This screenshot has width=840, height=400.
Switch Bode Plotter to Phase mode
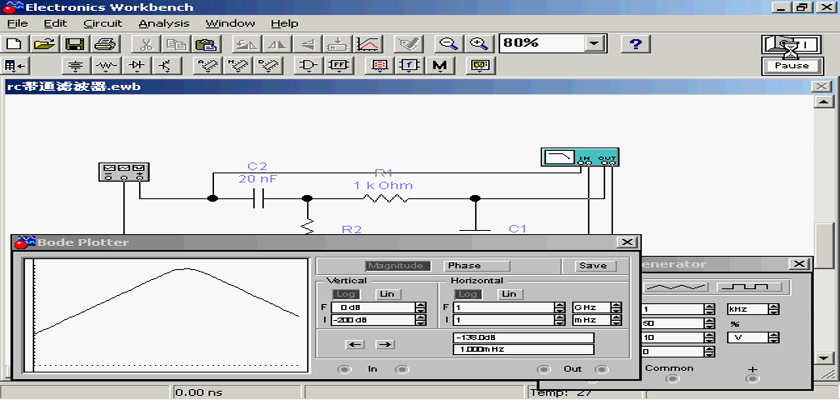(x=477, y=266)
